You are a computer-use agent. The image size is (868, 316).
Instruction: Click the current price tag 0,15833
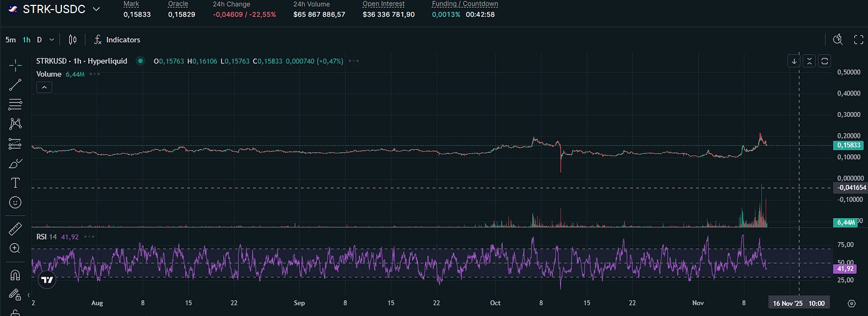pos(847,145)
